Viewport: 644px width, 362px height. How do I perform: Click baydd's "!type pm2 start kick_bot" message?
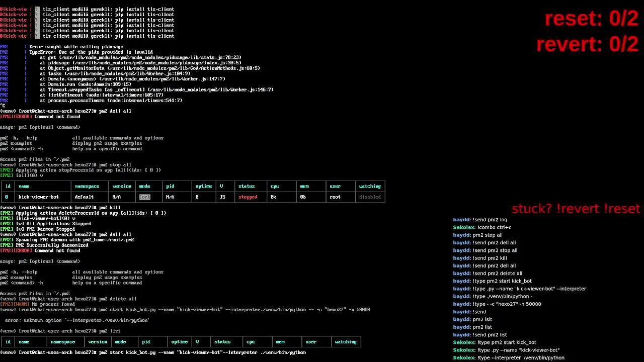pos(492,281)
